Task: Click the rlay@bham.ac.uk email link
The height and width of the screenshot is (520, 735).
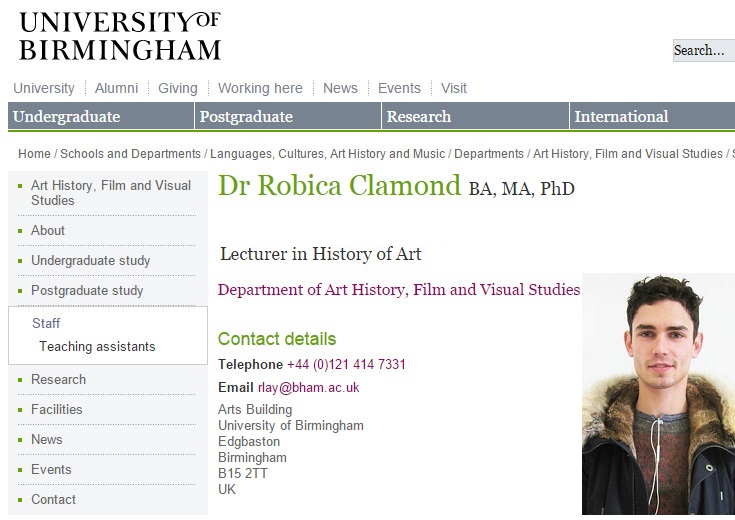Action: point(308,387)
